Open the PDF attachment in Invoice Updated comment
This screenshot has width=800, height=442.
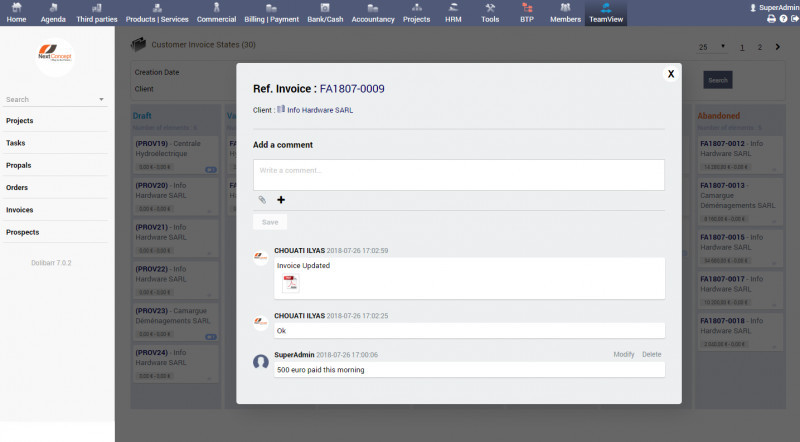(290, 283)
